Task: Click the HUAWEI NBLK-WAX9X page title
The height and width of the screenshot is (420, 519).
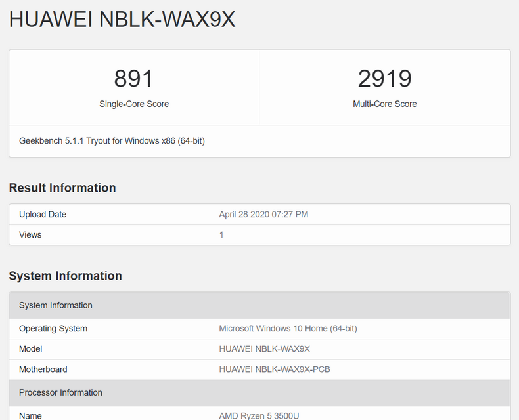Action: click(x=122, y=20)
